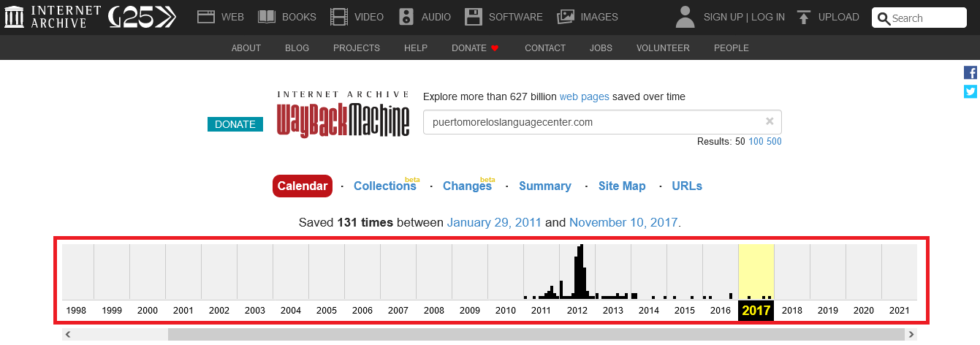Select the Calendar tab
The image size is (980, 345).
303,186
